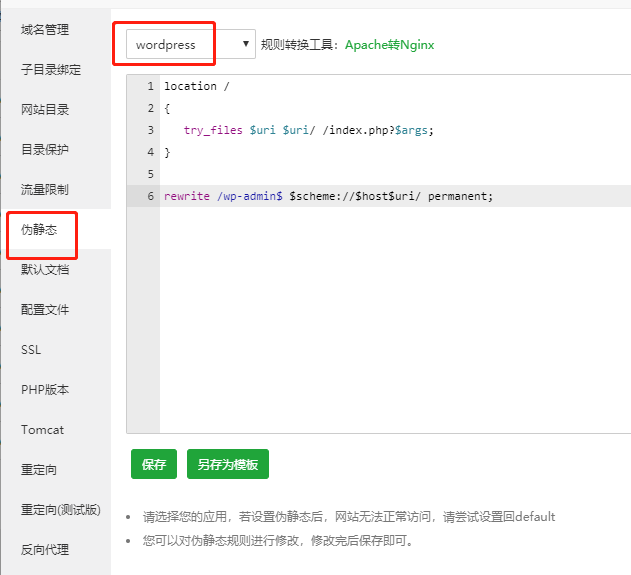The width and height of the screenshot is (631, 575).
Task: Open the 域名管理 tab in the sidebar
Action: [45, 29]
